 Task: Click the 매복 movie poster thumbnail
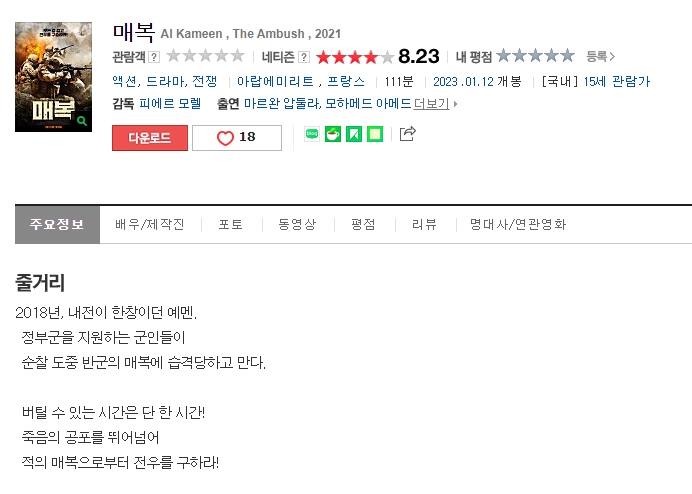(x=53, y=77)
